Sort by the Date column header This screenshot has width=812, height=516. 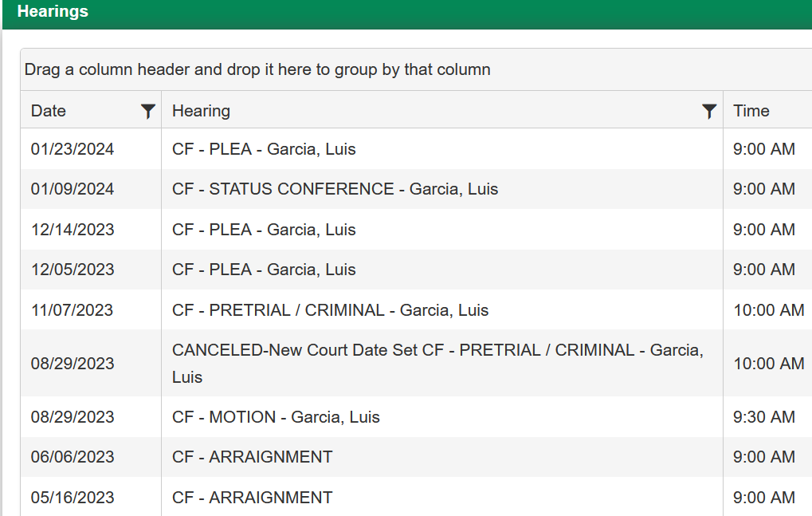pyautogui.click(x=49, y=111)
